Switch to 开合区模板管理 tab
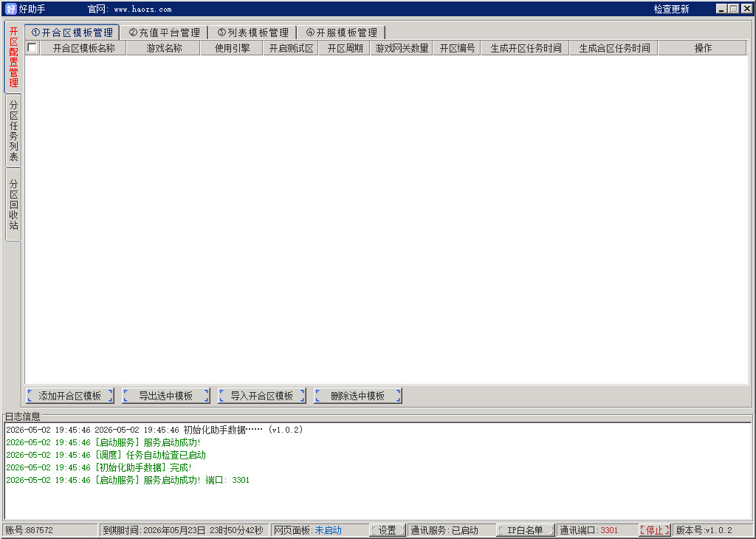Screen dimensions: 756x539 coord(72,32)
